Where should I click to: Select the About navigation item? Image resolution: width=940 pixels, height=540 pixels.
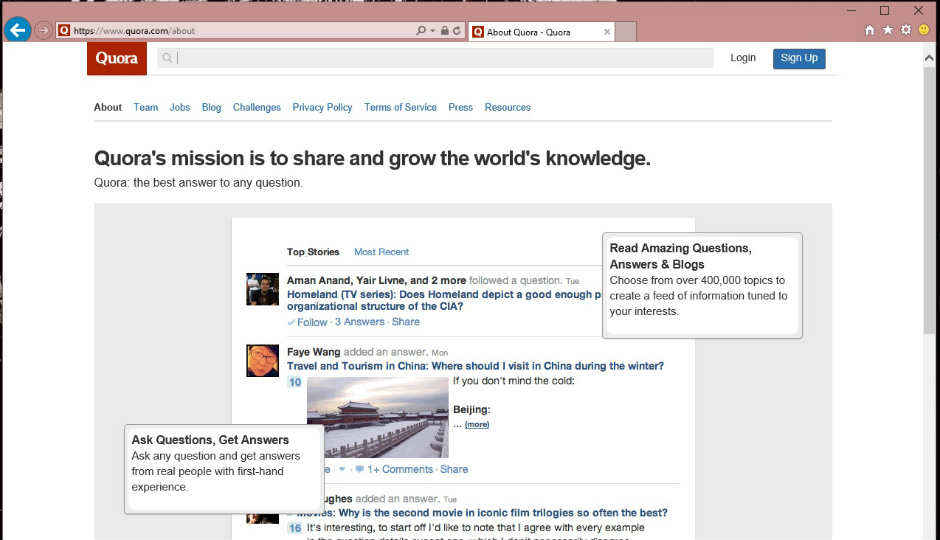(108, 107)
